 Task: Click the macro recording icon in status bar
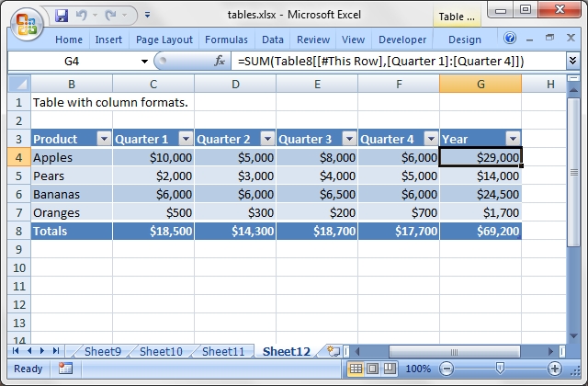point(65,369)
